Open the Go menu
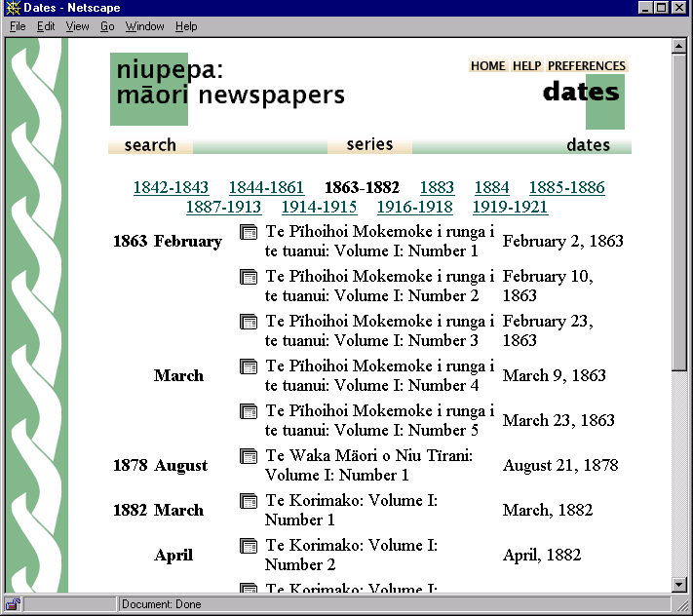This screenshot has width=693, height=616. pyautogui.click(x=107, y=26)
